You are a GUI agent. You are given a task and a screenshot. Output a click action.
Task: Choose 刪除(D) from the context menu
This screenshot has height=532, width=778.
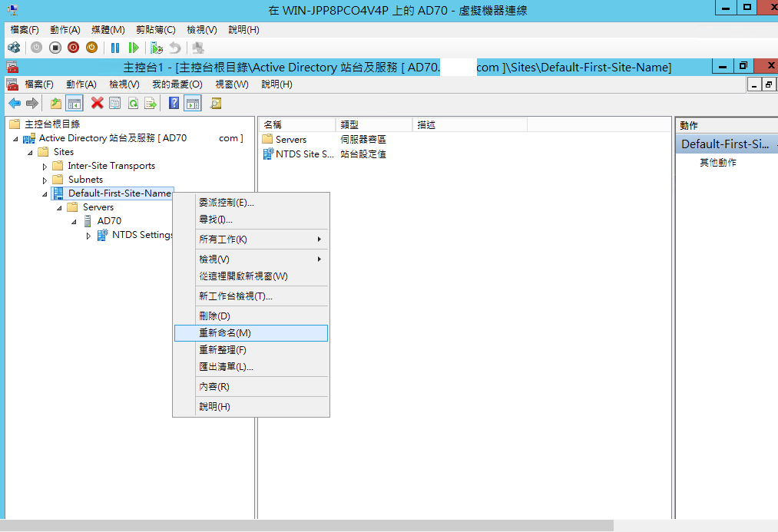coord(251,316)
